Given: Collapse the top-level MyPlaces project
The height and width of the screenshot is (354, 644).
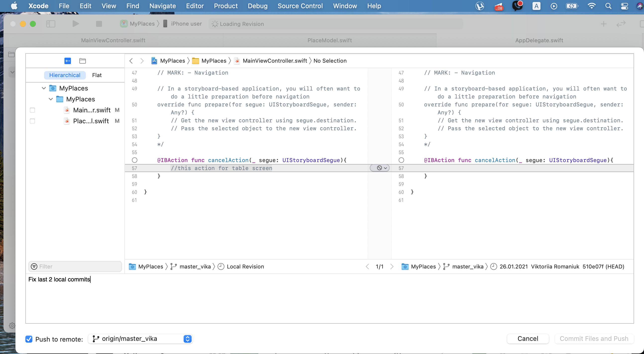Looking at the screenshot, I should (44, 88).
